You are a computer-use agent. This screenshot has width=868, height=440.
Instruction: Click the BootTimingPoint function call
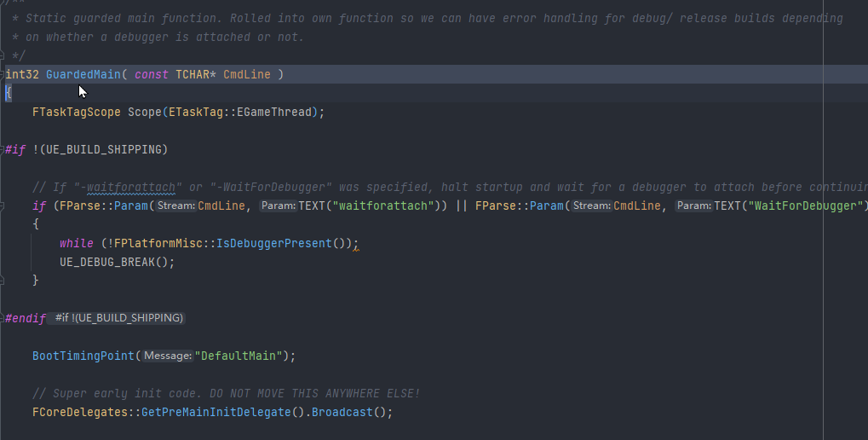(83, 356)
